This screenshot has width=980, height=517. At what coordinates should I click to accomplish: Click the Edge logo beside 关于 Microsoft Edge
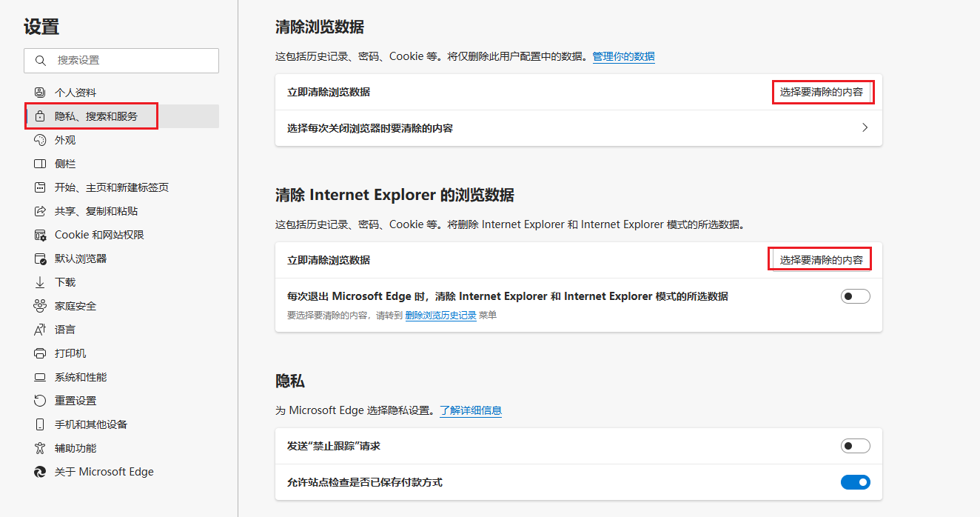click(40, 472)
